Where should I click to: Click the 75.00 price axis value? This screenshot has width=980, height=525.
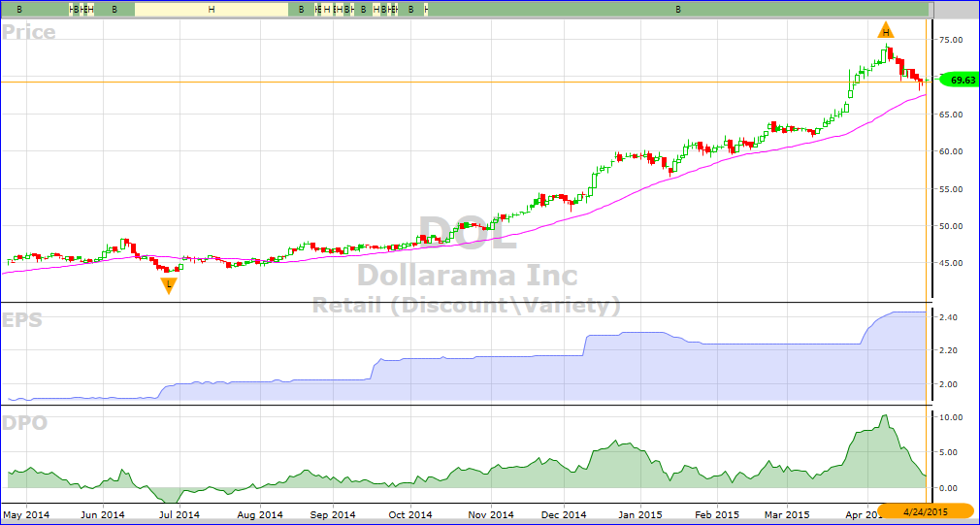(953, 40)
